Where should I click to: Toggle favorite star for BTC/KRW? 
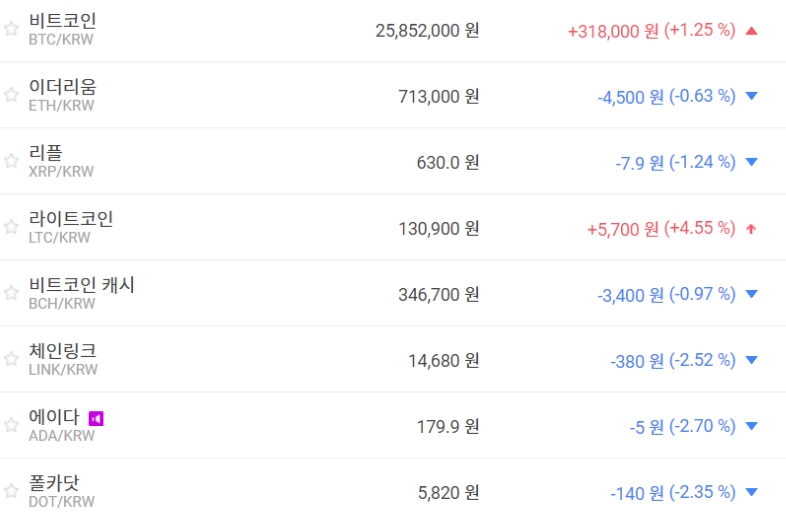(x=11, y=29)
